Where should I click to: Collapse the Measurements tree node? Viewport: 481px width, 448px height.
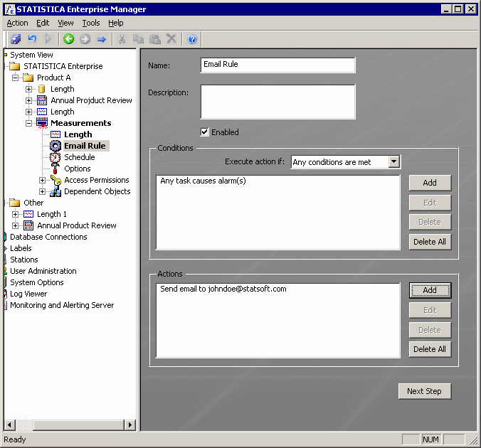click(28, 123)
